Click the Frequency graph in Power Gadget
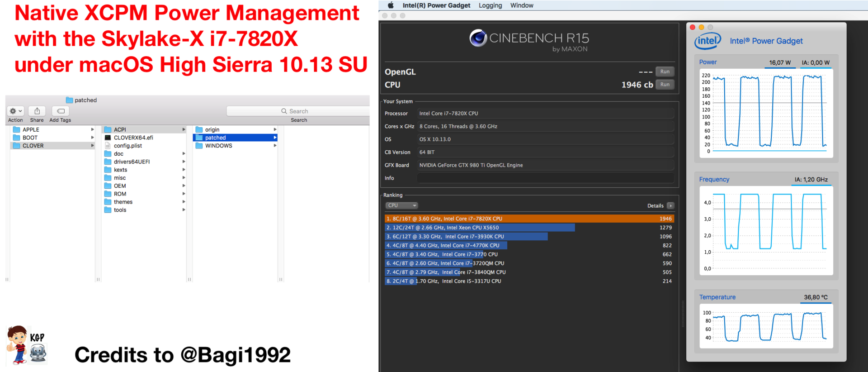 [766, 231]
